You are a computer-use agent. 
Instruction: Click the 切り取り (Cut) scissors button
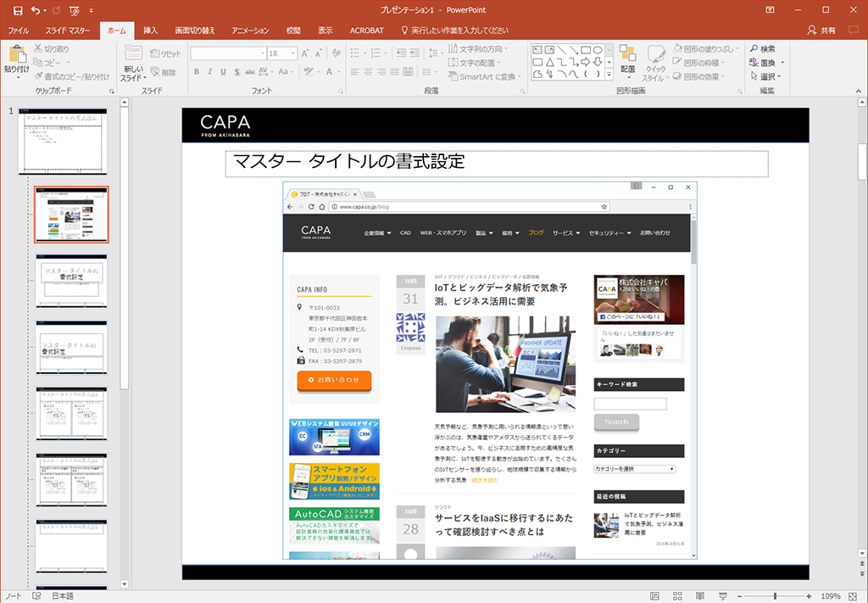tap(52, 48)
